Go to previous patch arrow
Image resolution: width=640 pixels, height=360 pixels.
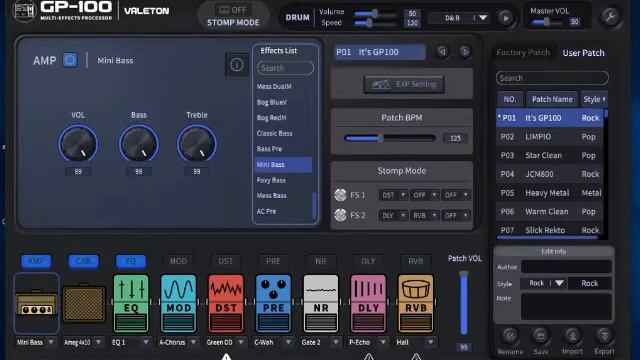point(442,52)
